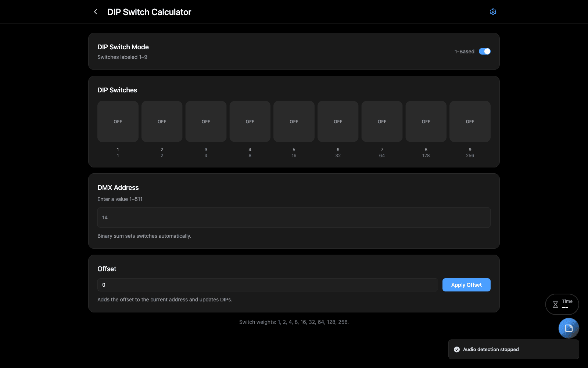Image resolution: width=588 pixels, height=368 pixels.
Task: Activate DIP switch 9, weight 256
Action: 470,121
